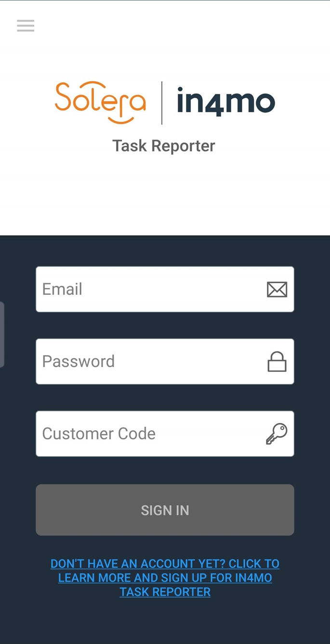Select the Customer Code input field
The image size is (330, 644).
[x=149, y=434]
